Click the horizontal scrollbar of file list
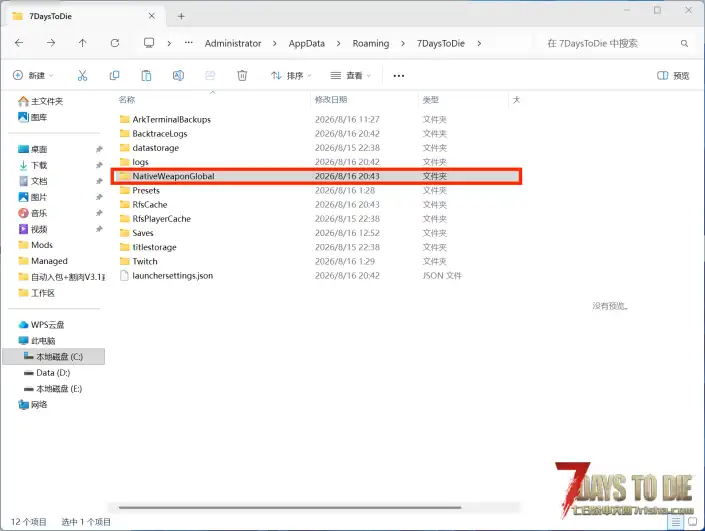This screenshot has width=705, height=531. [290, 508]
